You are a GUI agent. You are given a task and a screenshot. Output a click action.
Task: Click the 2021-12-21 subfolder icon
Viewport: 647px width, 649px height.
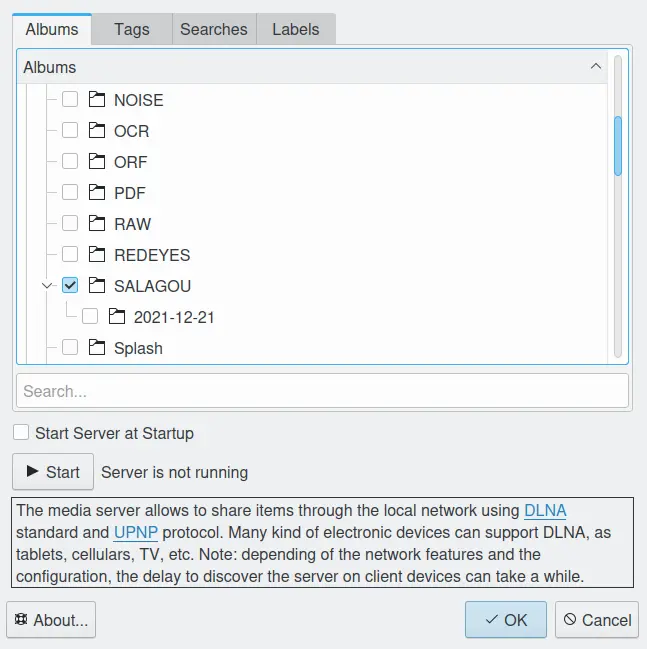tap(117, 317)
